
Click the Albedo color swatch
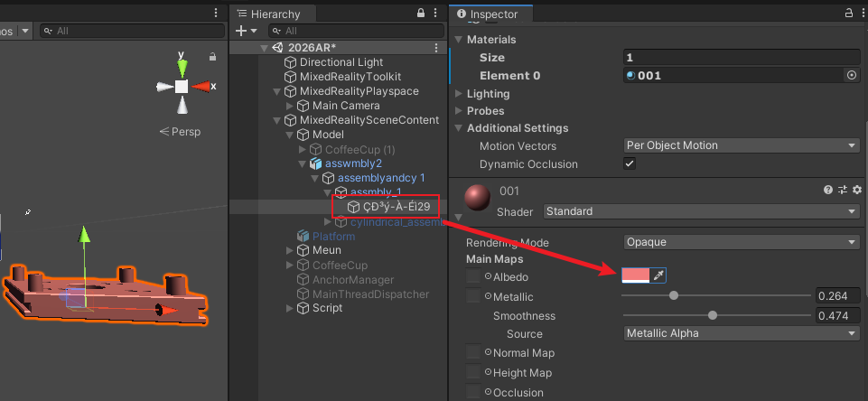click(x=636, y=275)
